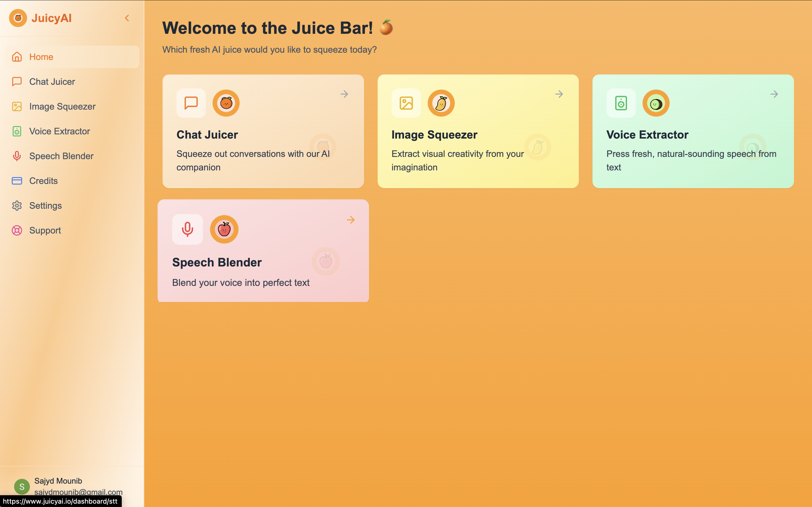Click the Credits card icon
This screenshot has width=812, height=507.
coord(17,181)
